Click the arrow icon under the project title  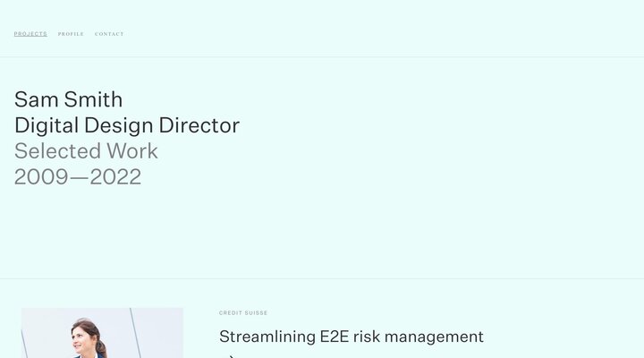(x=231, y=355)
